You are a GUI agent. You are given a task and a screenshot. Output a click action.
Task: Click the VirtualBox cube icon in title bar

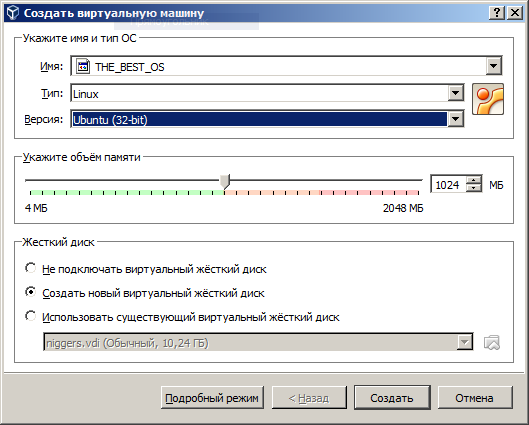coord(12,13)
